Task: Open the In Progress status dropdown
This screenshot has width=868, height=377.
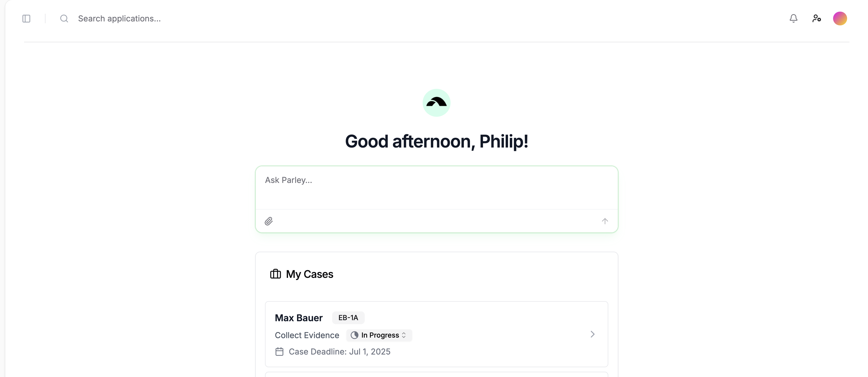Action: (x=379, y=335)
